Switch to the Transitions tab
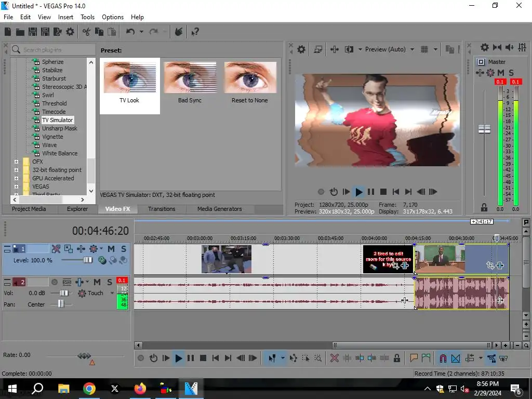 (x=162, y=209)
